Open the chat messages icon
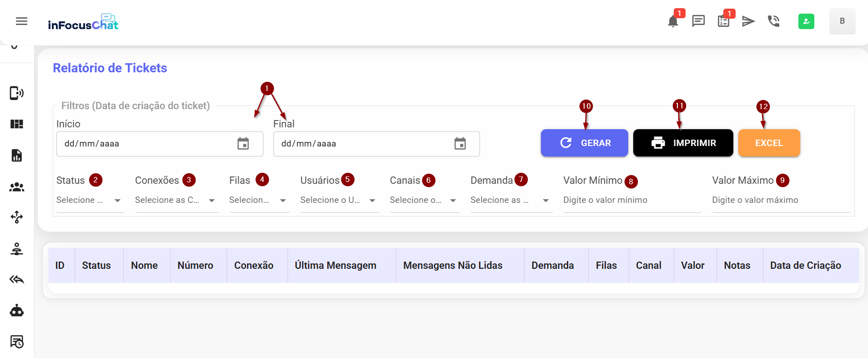This screenshot has width=868, height=358. tap(698, 21)
